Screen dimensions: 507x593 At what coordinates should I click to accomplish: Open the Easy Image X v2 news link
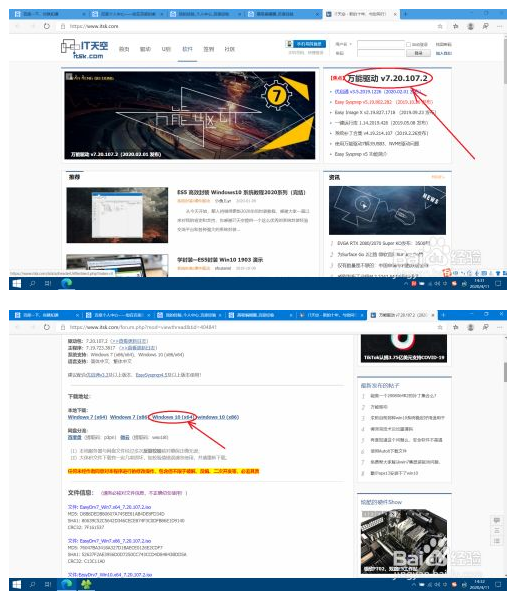[385, 113]
